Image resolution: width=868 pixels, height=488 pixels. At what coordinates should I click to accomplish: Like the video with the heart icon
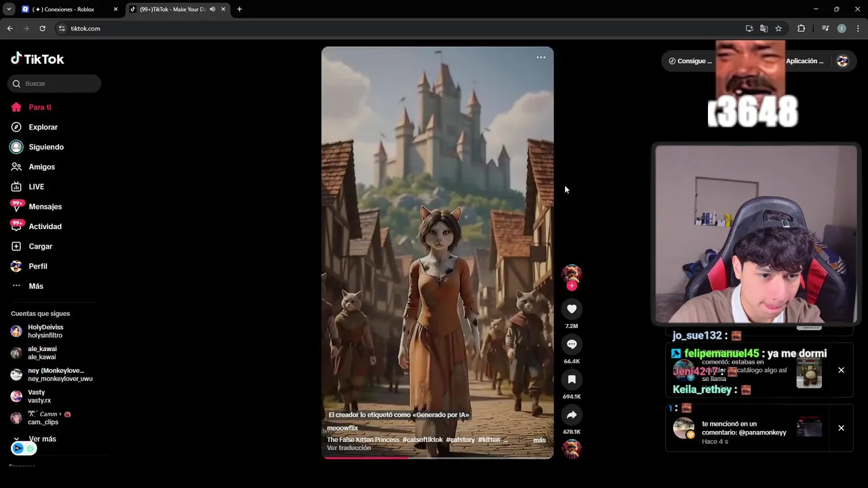click(572, 309)
